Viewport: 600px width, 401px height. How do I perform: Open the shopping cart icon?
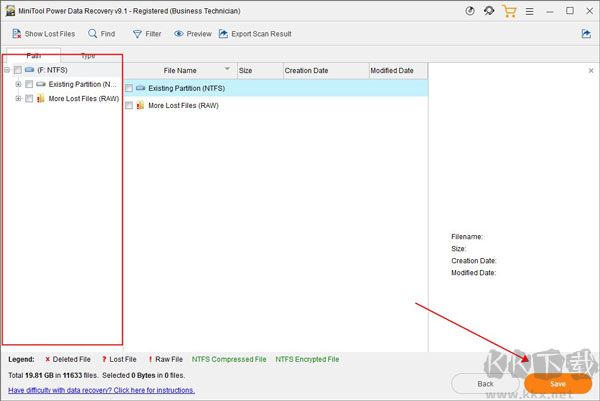pyautogui.click(x=509, y=11)
